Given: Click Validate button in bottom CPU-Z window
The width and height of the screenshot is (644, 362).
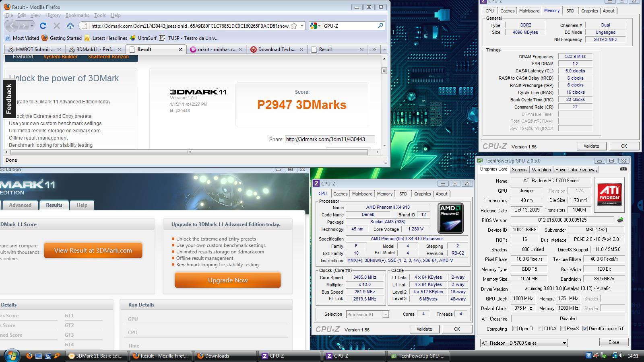Looking at the screenshot, I should (424, 329).
